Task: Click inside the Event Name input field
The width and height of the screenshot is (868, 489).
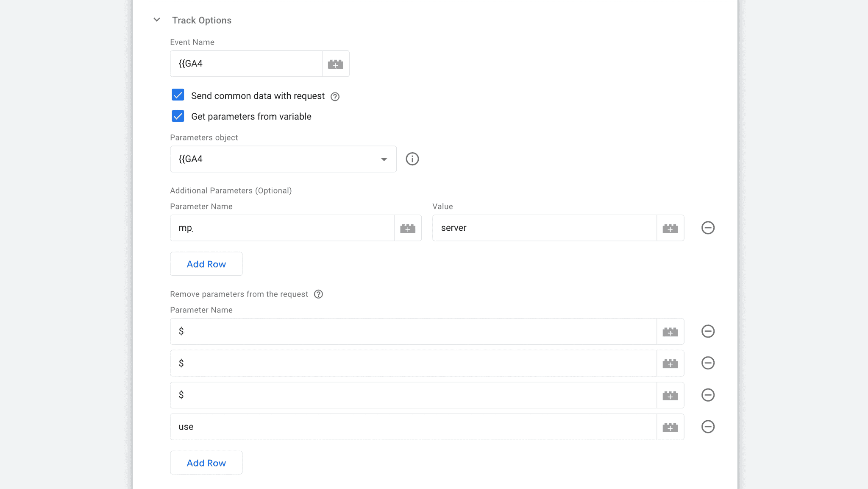Action: point(246,64)
